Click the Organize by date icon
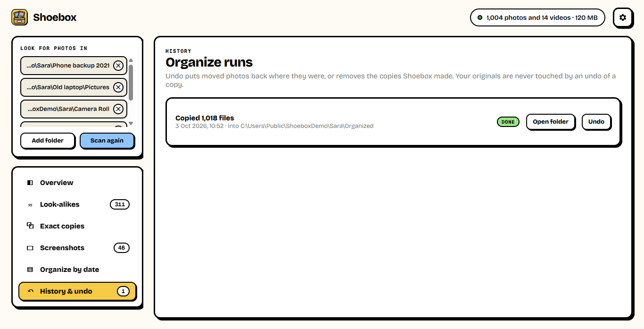This screenshot has height=329, width=644. pos(30,270)
